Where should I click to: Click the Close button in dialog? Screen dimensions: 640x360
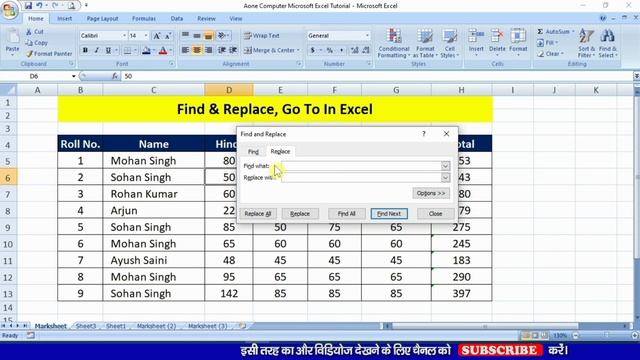[x=436, y=213]
